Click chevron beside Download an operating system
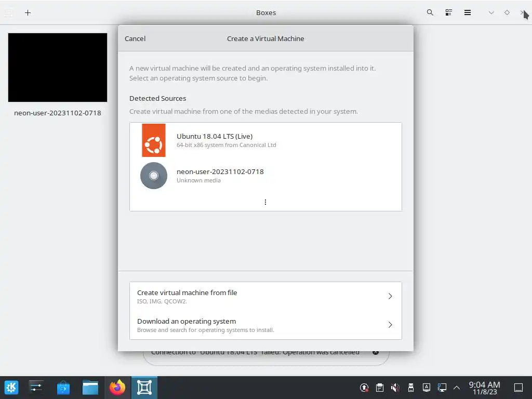Image resolution: width=532 pixels, height=399 pixels. tap(390, 325)
